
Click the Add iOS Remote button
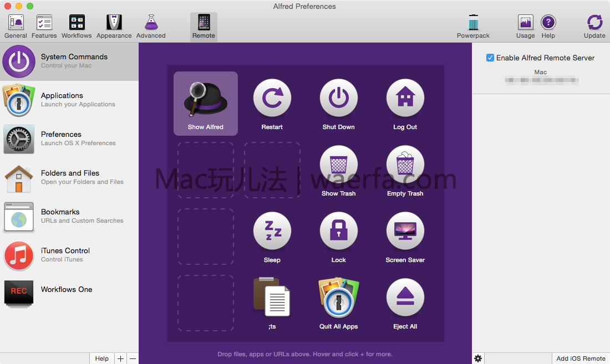point(581,358)
